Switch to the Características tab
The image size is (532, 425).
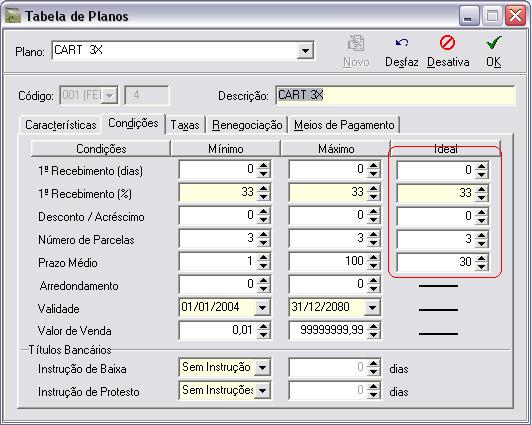[x=60, y=125]
